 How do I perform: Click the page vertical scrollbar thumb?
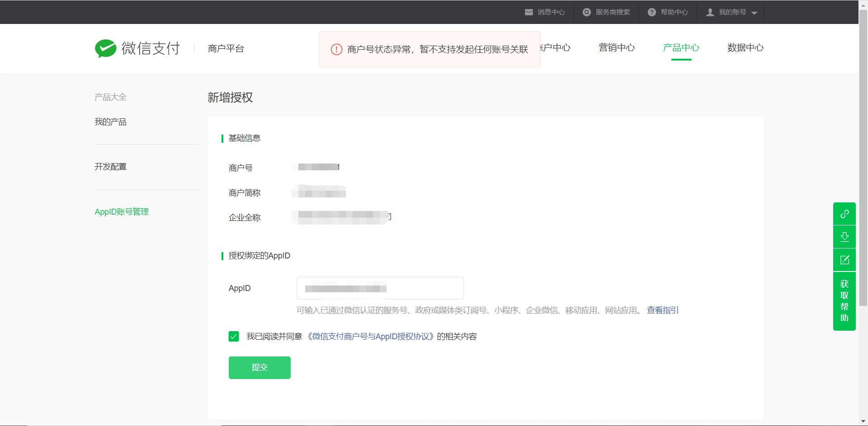(x=863, y=158)
